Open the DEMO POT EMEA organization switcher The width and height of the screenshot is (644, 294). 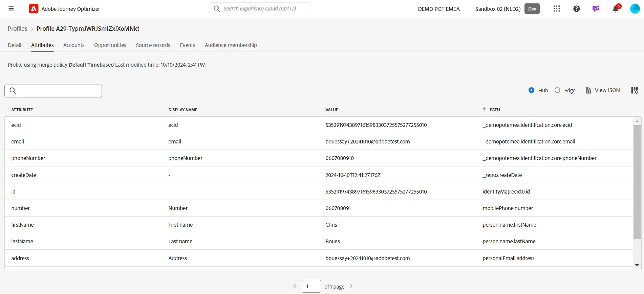pos(439,9)
